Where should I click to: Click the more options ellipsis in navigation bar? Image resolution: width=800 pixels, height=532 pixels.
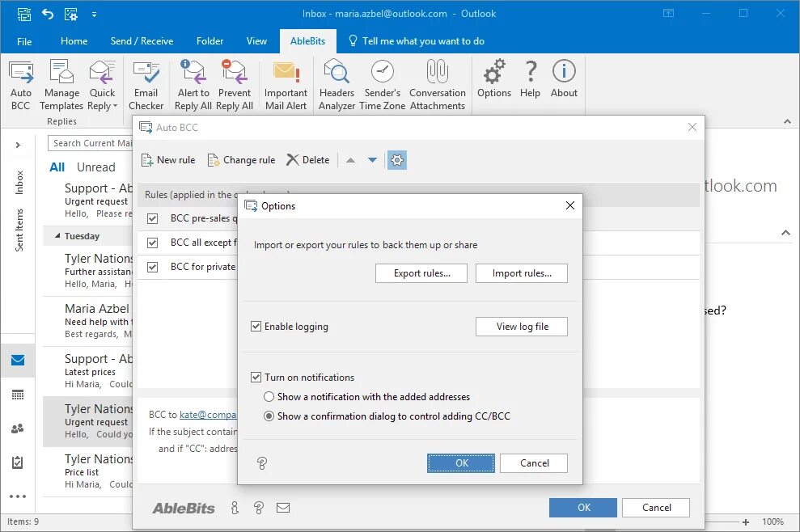(18, 496)
